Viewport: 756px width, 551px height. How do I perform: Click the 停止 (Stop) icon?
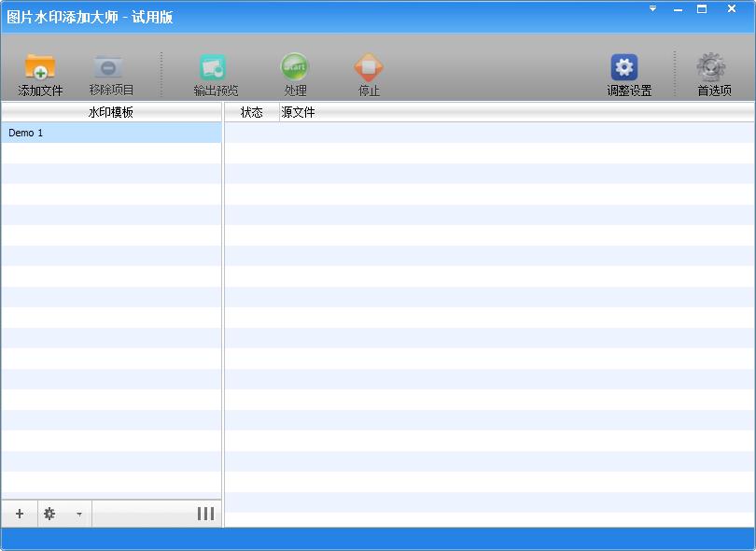[369, 66]
